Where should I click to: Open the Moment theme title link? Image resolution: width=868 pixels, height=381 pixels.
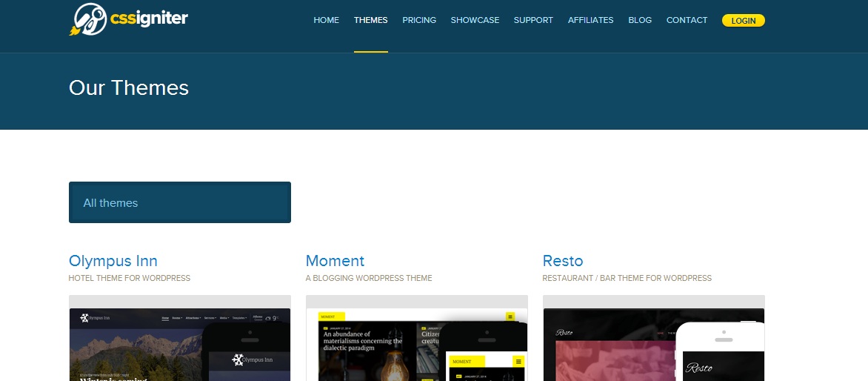coord(335,261)
